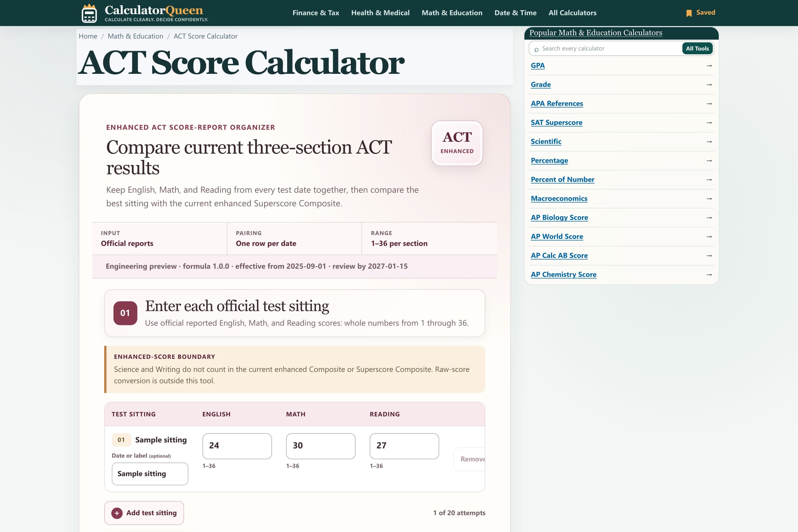Click 'Popular Math & Education Calculators' heading

pyautogui.click(x=596, y=33)
